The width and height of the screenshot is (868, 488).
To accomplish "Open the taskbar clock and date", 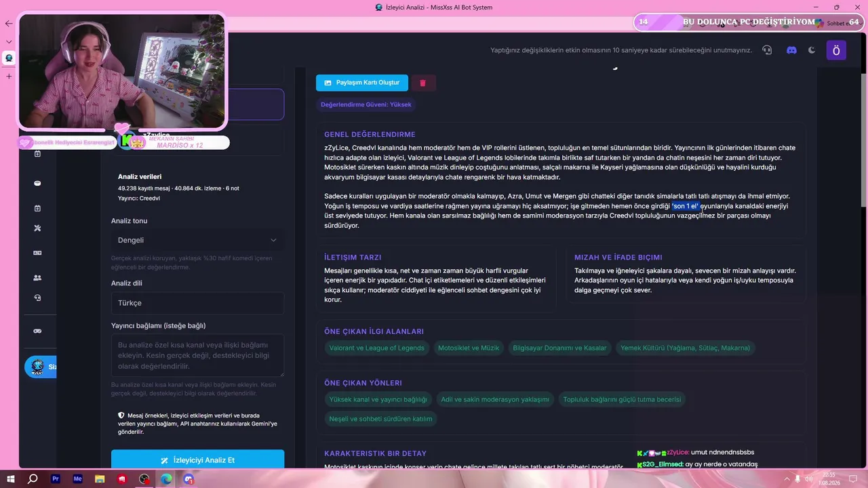I will pyautogui.click(x=829, y=479).
